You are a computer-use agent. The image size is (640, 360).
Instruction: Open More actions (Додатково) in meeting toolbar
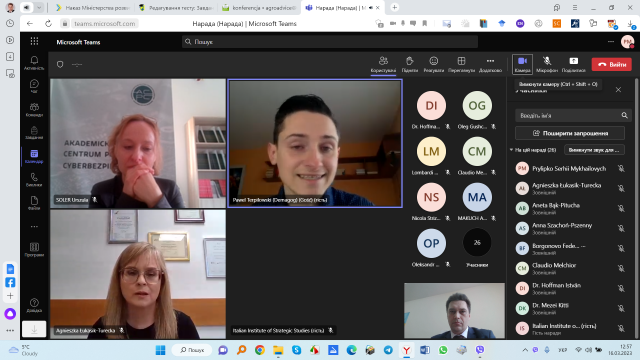pyautogui.click(x=490, y=64)
